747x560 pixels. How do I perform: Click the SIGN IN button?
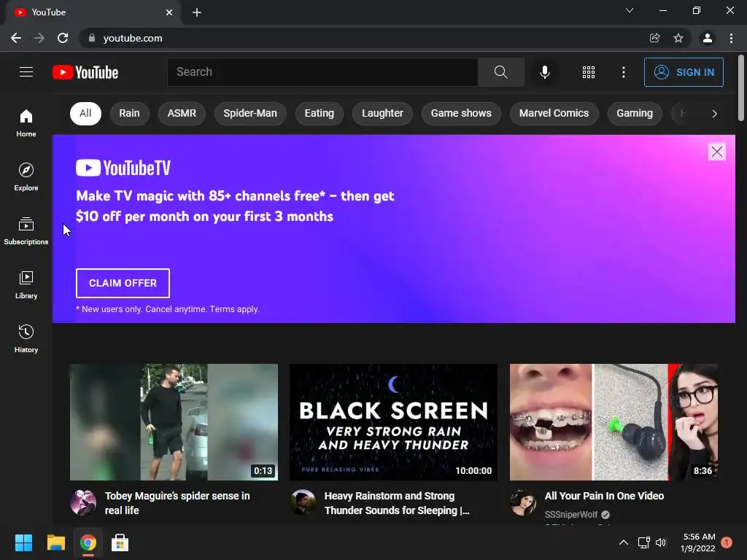pyautogui.click(x=683, y=72)
